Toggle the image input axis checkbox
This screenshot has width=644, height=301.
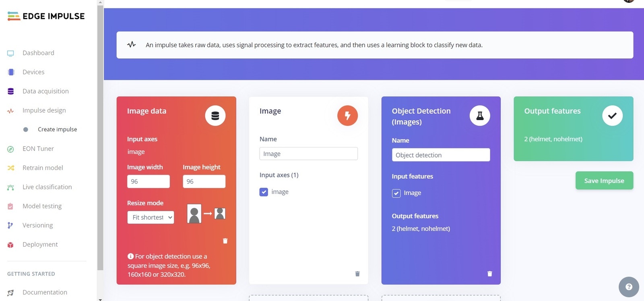point(264,192)
